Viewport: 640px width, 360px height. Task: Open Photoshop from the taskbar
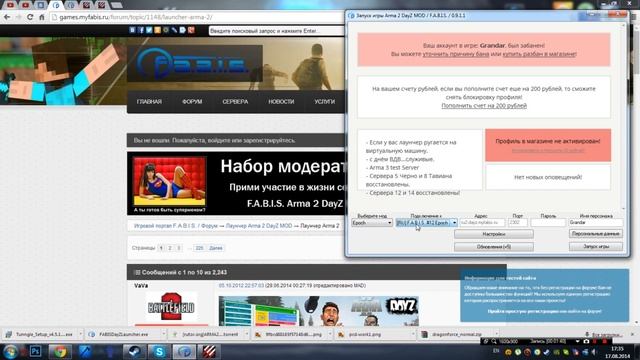[x=35, y=351]
